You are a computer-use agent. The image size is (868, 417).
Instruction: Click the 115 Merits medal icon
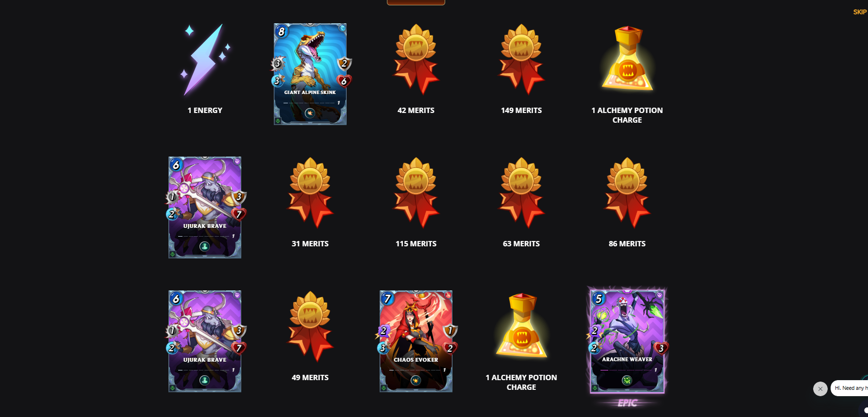416,192
